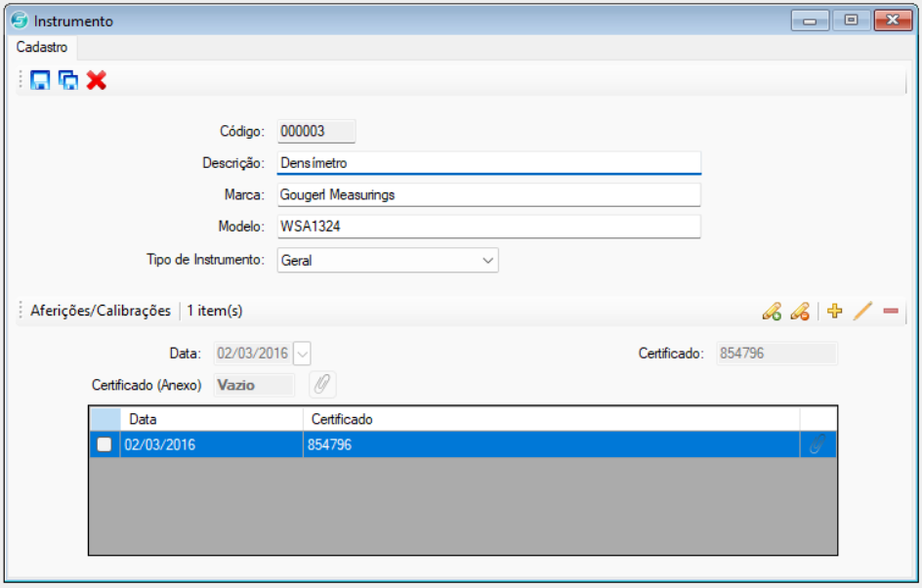This screenshot has height=588, width=922.
Task: Tick the checkbox in the 02/03/2016 row
Action: [x=104, y=444]
